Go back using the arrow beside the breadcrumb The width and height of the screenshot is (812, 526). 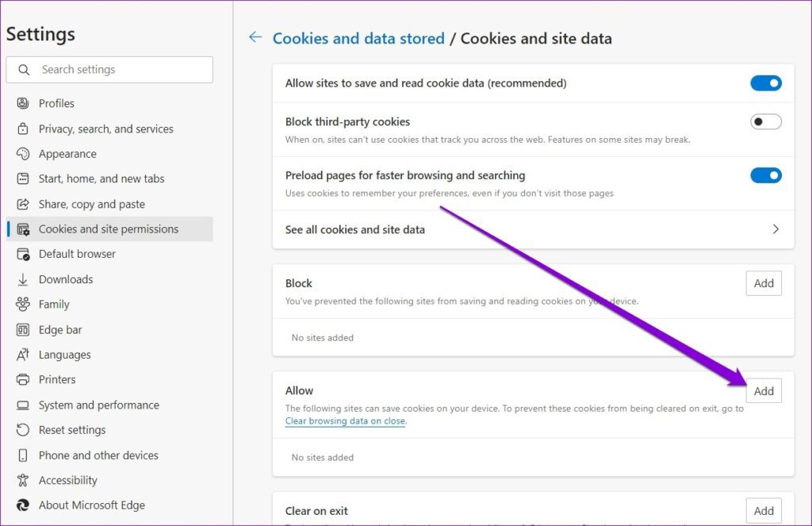tap(255, 37)
